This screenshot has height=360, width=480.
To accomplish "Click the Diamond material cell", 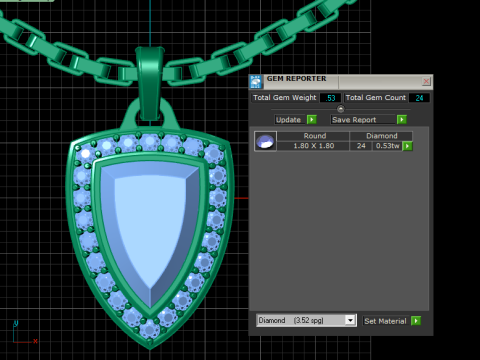I will click(382, 136).
